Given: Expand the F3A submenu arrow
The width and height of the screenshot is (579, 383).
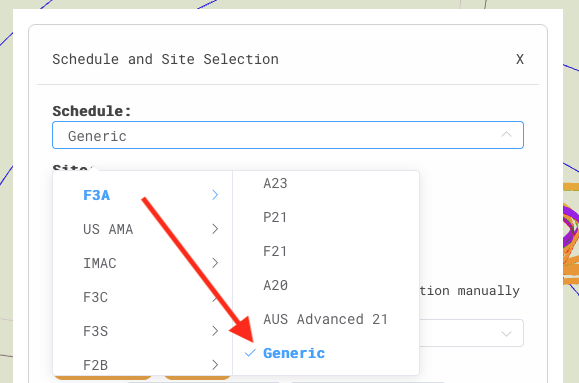Looking at the screenshot, I should tap(215, 195).
